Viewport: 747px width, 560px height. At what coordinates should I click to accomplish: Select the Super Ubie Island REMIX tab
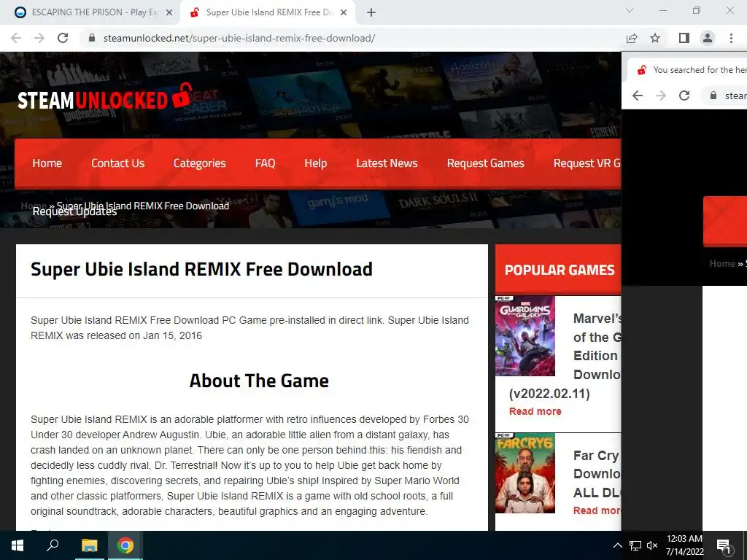[268, 13]
